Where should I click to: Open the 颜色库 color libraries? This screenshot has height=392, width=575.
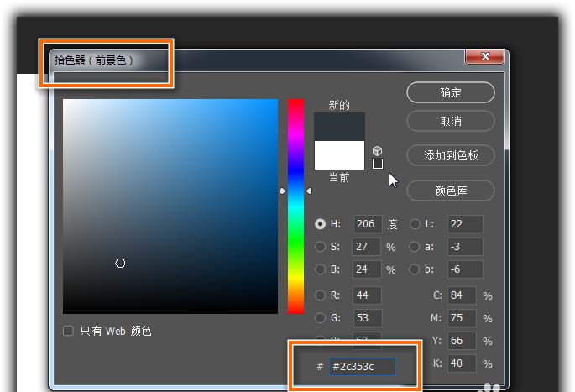click(450, 191)
